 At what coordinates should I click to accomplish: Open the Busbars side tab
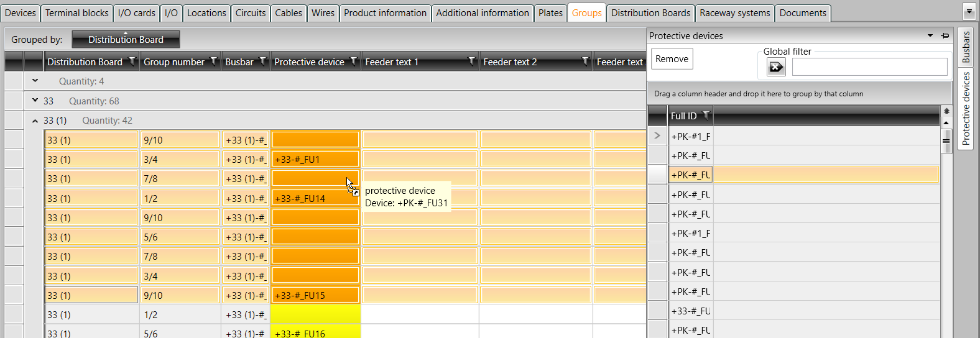point(966,47)
